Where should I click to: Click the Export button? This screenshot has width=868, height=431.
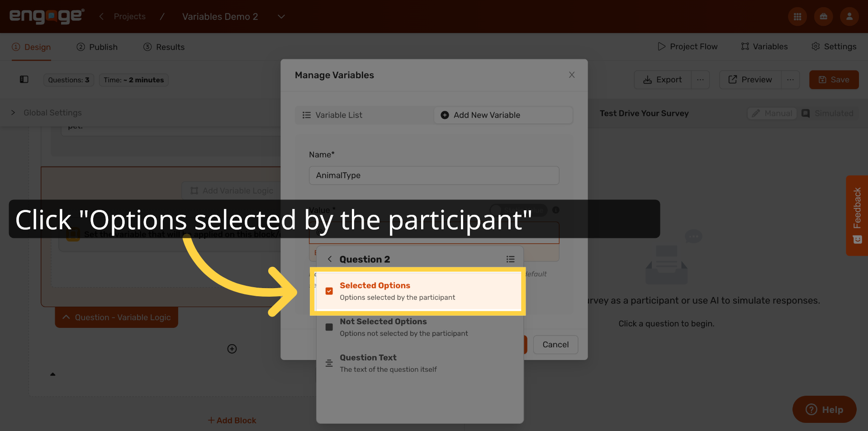point(663,80)
